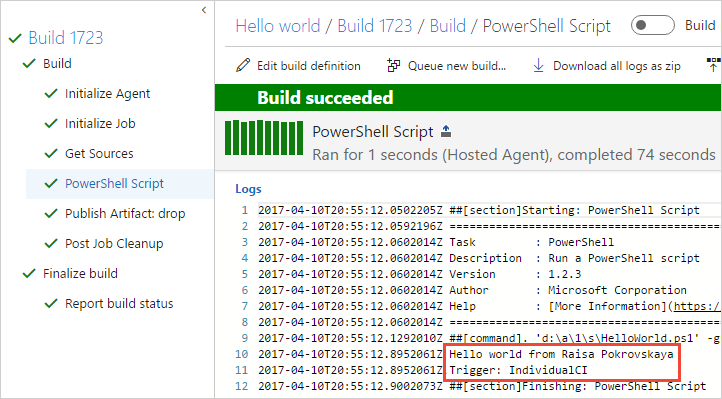The width and height of the screenshot is (722, 399).
Task: Click the green build progress bars graphic
Action: click(x=264, y=137)
